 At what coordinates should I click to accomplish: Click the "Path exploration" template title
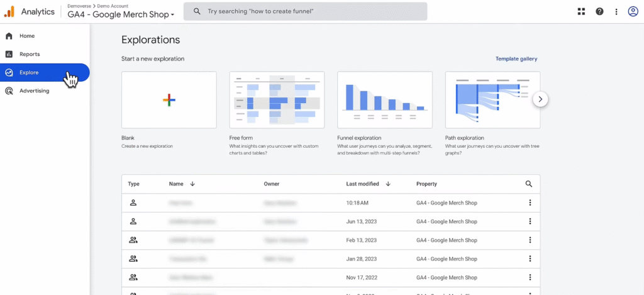[465, 138]
